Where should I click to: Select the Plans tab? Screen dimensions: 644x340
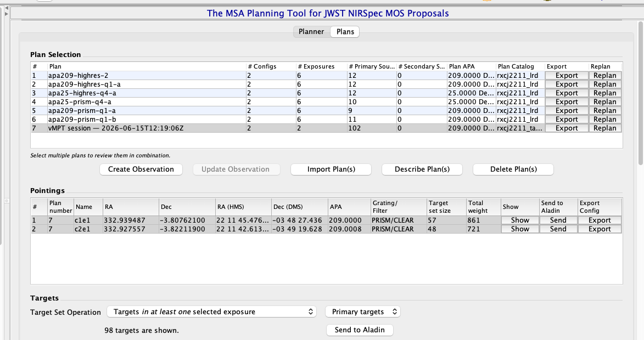[x=345, y=32]
